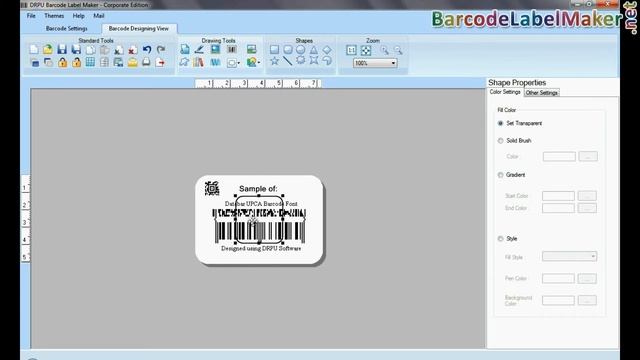
Task: Click the New document icon in Standard Tools
Action: click(34, 50)
